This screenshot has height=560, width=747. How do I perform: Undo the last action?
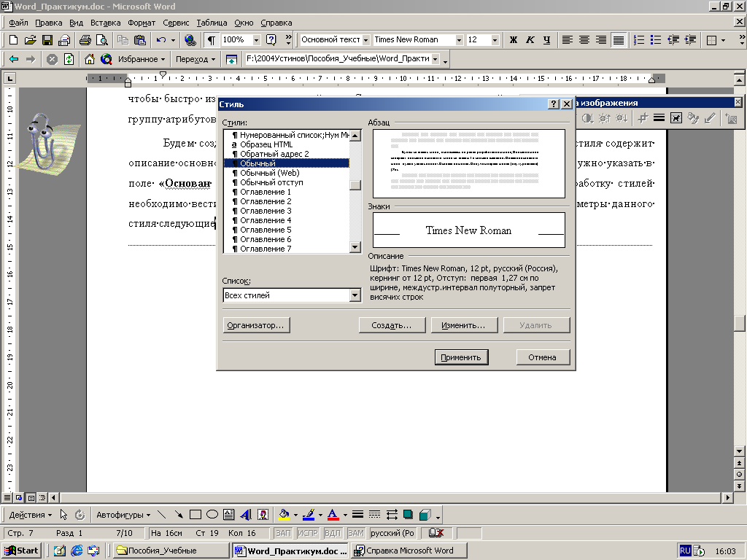pos(161,40)
